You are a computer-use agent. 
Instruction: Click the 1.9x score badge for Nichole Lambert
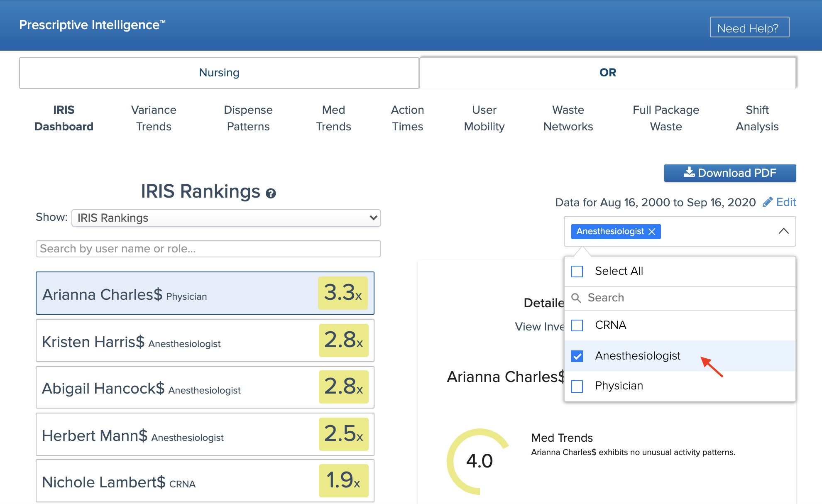click(x=343, y=481)
